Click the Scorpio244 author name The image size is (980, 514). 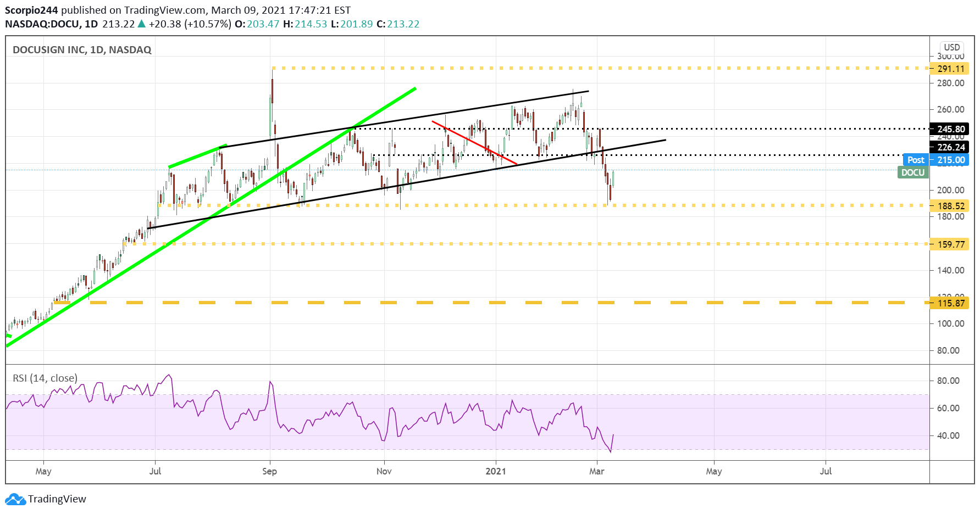pos(31,10)
